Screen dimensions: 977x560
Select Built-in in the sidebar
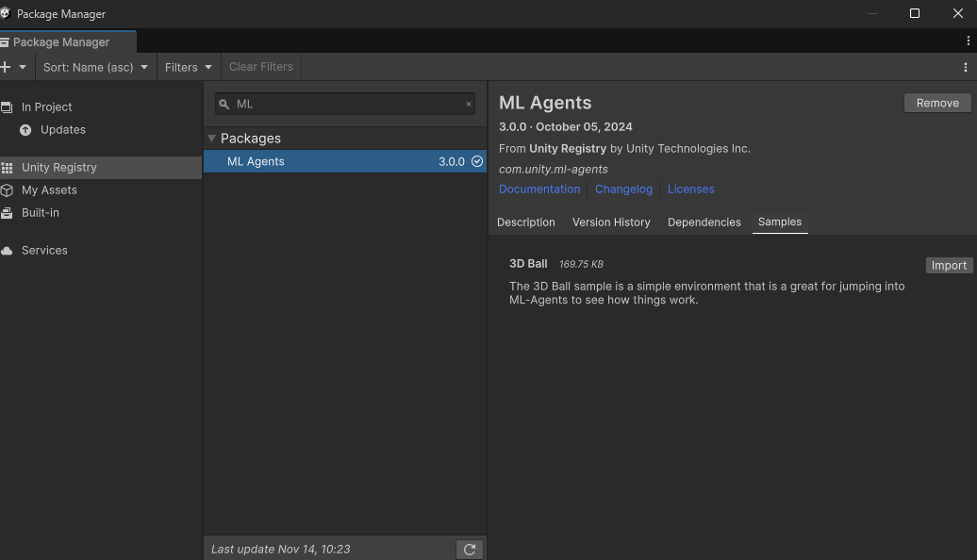101,212
